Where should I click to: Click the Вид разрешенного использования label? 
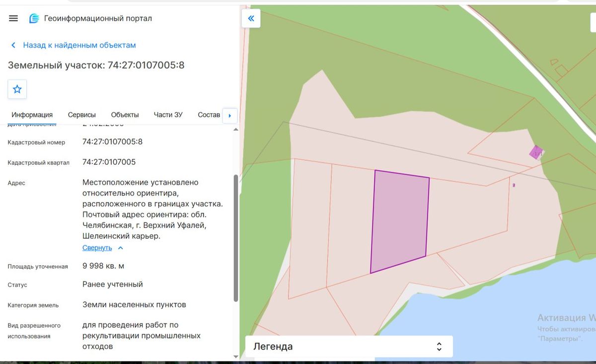point(34,331)
